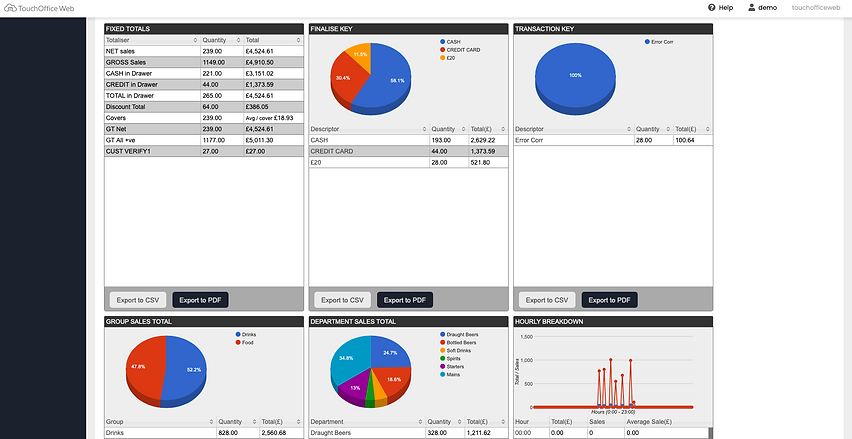
Task: Toggle Error Corr legend item
Action: click(659, 42)
